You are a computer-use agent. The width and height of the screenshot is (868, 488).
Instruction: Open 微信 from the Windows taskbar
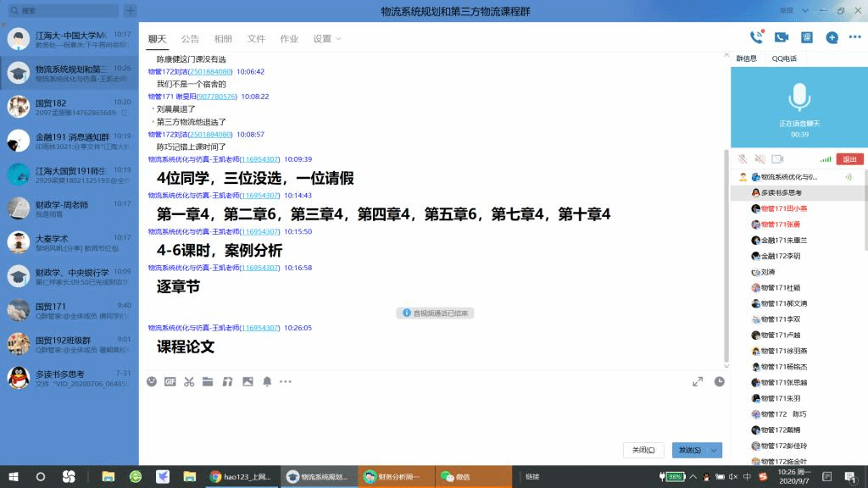point(458,477)
